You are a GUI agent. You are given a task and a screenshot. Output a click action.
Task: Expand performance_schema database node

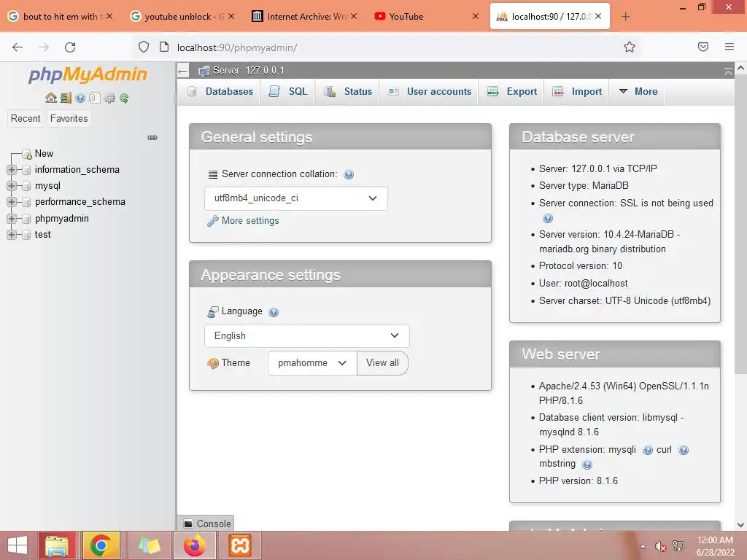[12, 202]
